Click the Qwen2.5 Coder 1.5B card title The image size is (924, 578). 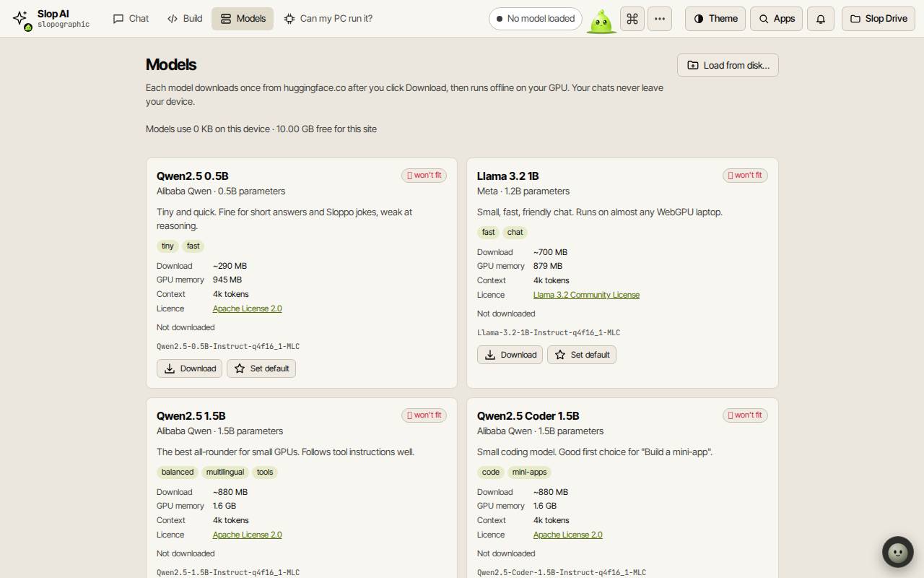tap(528, 416)
